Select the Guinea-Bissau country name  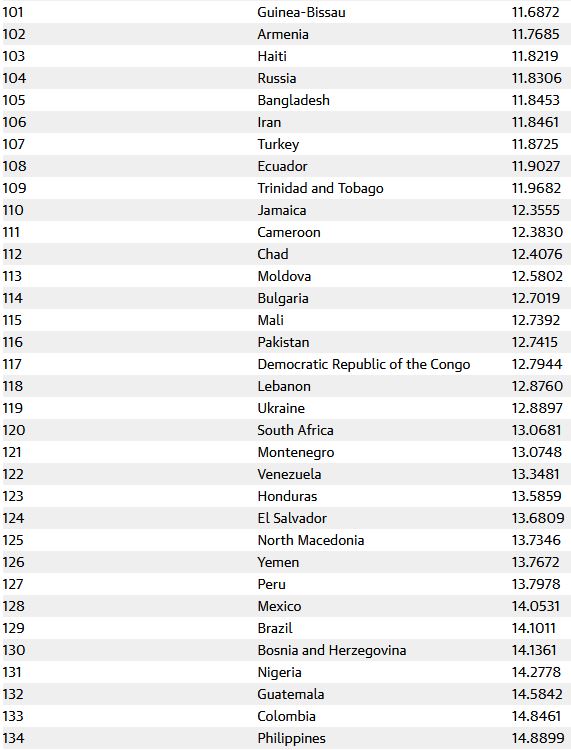pos(301,12)
